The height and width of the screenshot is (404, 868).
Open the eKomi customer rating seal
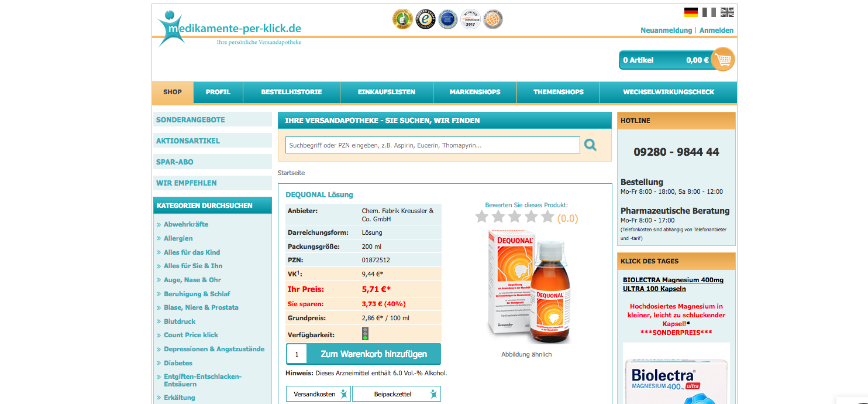(402, 19)
